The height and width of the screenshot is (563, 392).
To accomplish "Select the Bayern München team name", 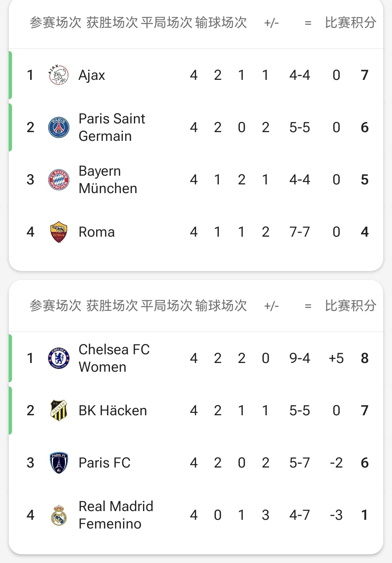I will tap(108, 180).
